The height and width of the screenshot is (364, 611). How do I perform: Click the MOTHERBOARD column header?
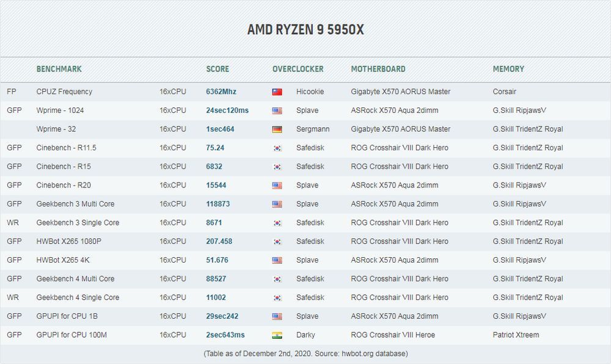(378, 69)
